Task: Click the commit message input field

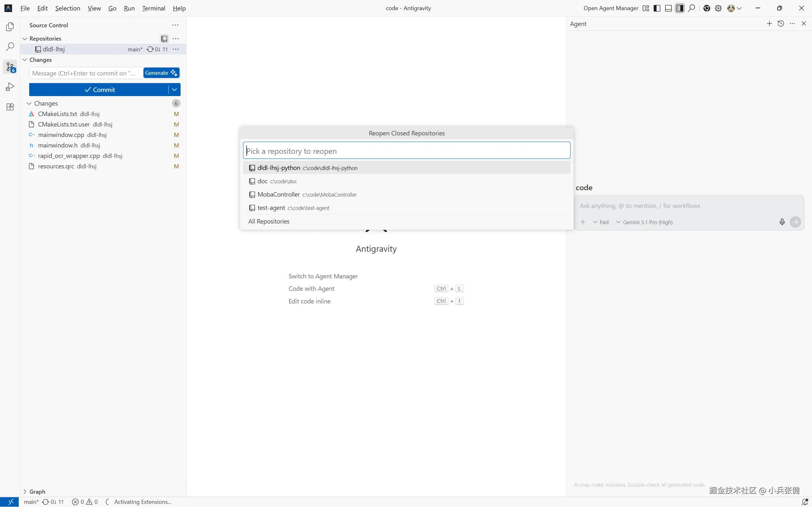Action: [86, 73]
